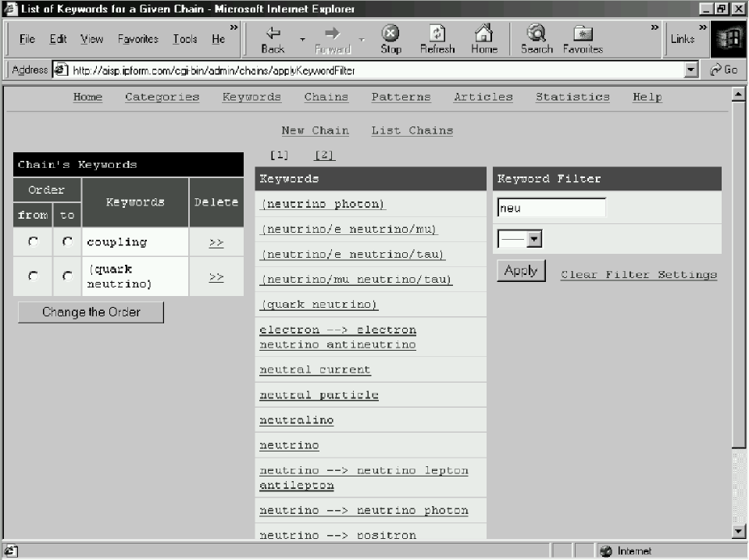Click the status bar page icon at bottom left
The image size is (749, 560).
(x=12, y=551)
